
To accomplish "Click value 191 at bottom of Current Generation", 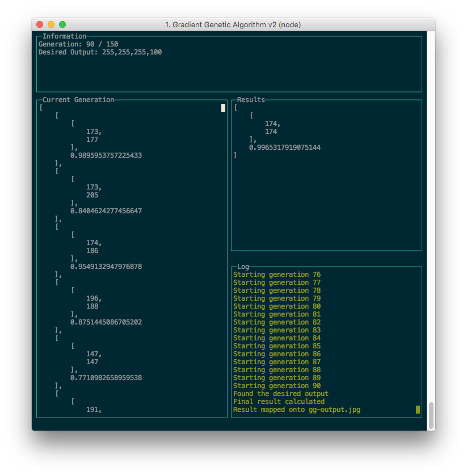I will point(94,410).
